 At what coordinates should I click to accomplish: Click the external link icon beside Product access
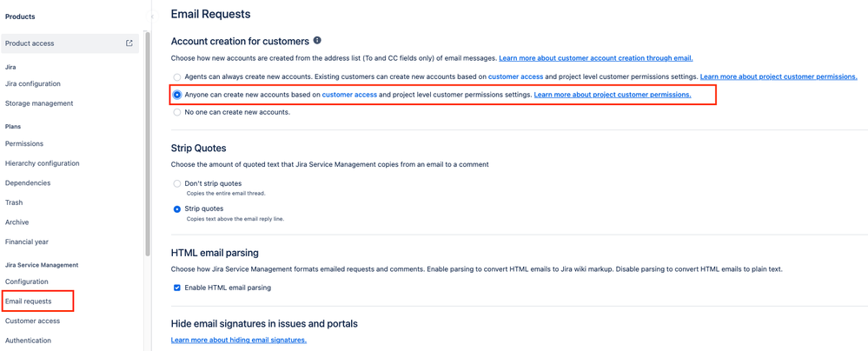click(129, 43)
